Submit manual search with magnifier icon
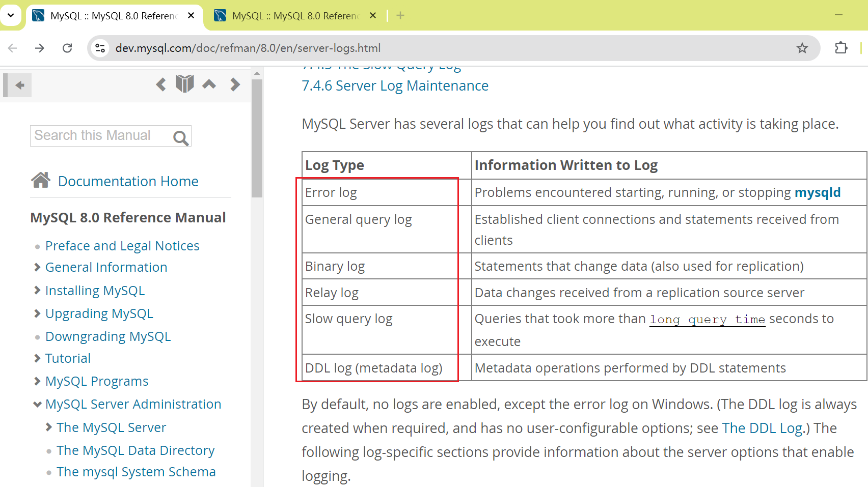The height and width of the screenshot is (487, 868). 181,137
